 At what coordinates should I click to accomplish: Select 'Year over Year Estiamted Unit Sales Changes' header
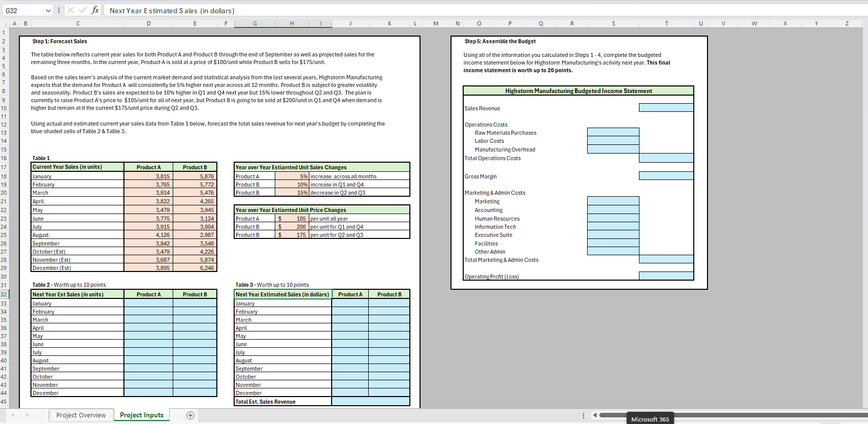pos(322,167)
